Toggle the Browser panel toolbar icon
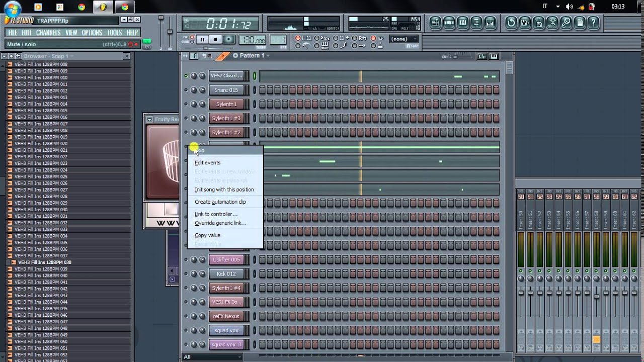The width and height of the screenshot is (644, 362). (477, 23)
